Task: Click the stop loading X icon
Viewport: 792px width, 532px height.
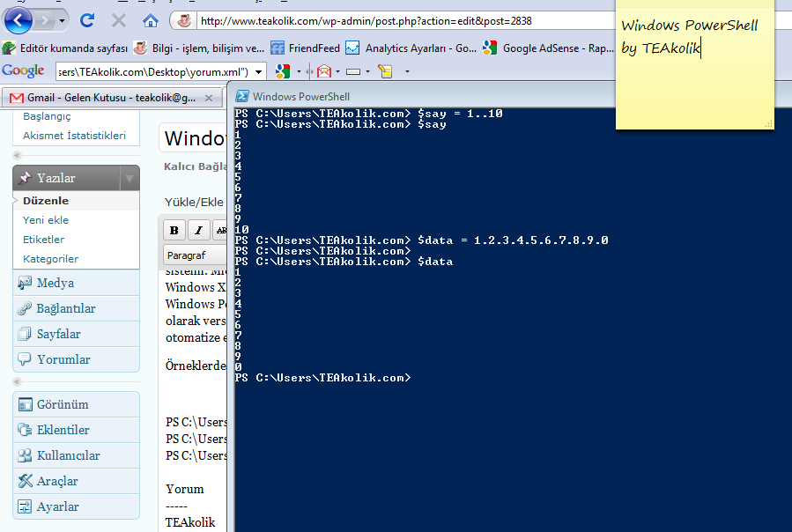Action: (119, 21)
